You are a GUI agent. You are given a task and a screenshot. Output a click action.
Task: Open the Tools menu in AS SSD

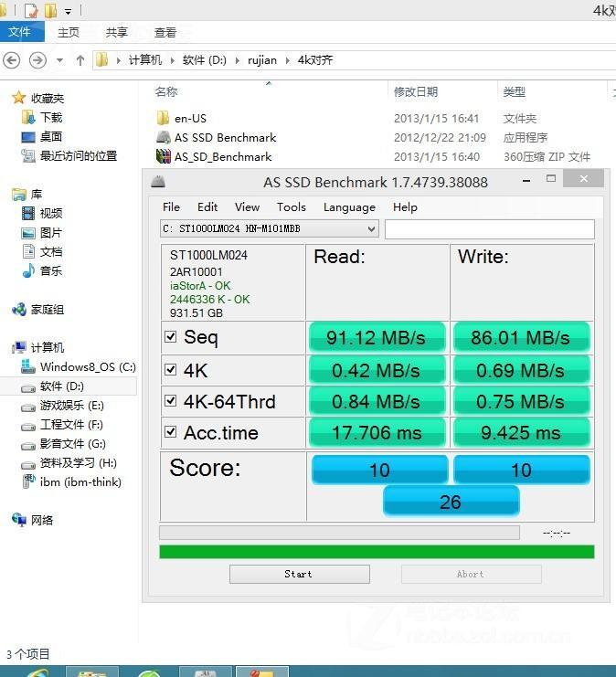[292, 207]
